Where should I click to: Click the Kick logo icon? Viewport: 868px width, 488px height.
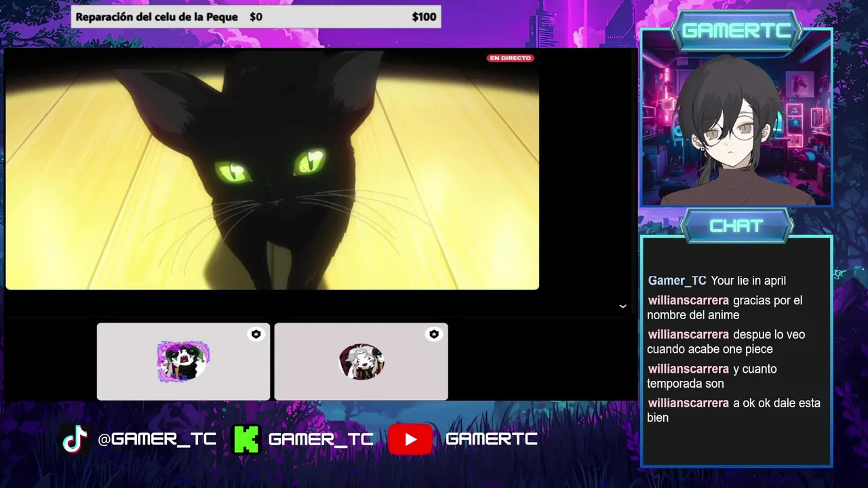tap(245, 439)
